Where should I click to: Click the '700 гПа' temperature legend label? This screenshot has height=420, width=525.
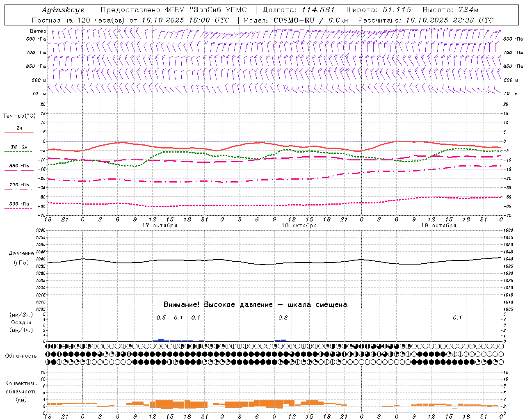click(x=19, y=185)
